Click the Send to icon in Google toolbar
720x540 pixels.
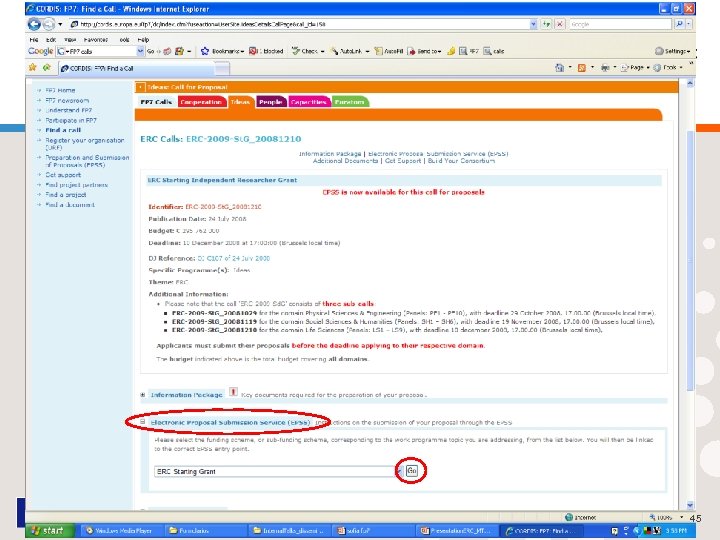coord(411,51)
